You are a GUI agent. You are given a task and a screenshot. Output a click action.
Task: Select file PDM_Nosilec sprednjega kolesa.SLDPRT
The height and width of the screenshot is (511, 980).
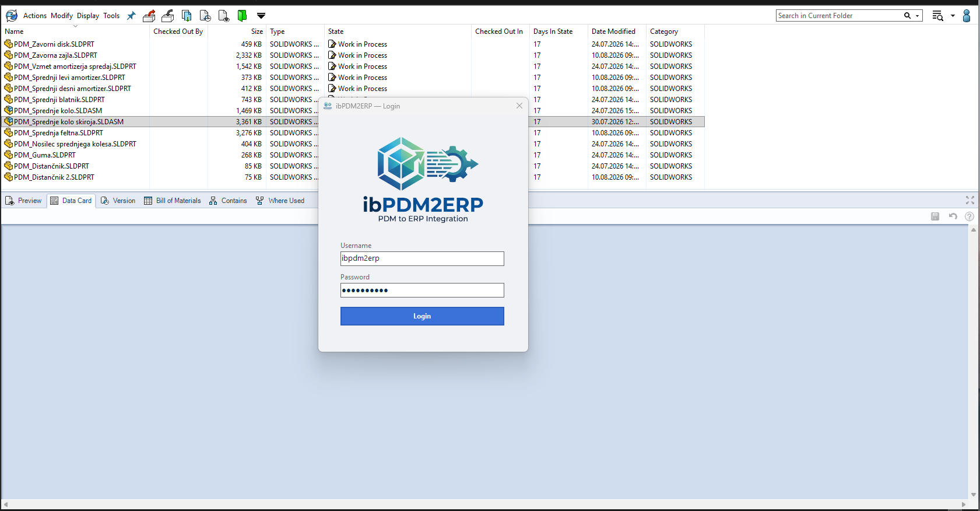[x=75, y=144]
